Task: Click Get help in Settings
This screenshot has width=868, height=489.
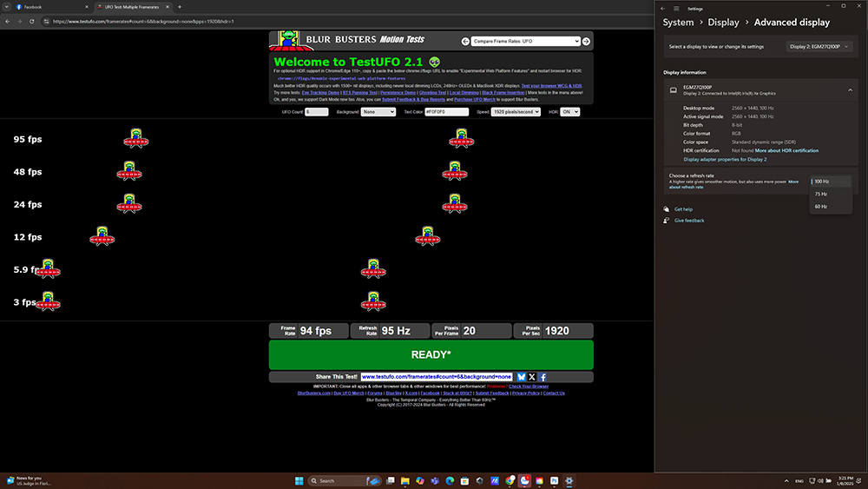Action: 683,209
